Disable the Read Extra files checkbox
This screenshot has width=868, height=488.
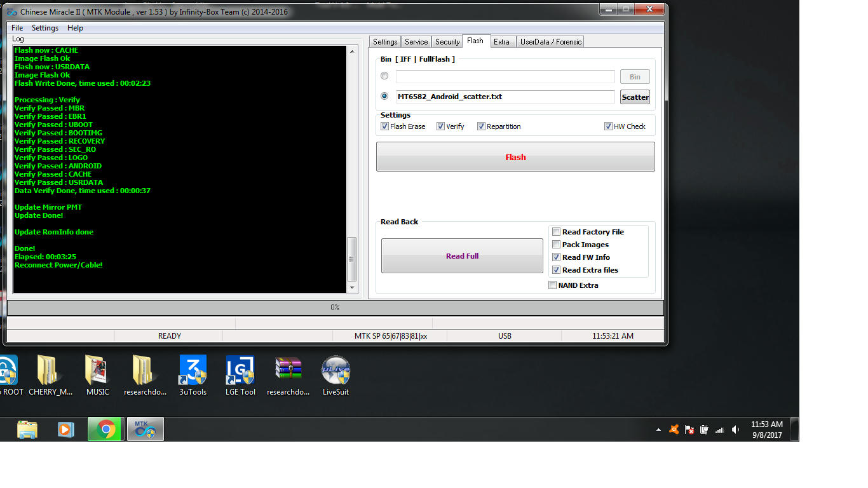[557, 270]
